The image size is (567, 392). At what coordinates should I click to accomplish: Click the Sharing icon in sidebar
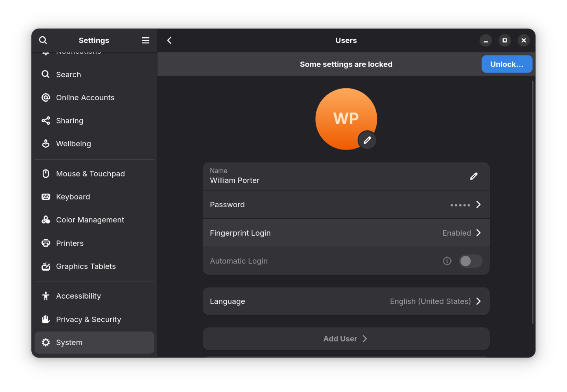[x=46, y=121]
